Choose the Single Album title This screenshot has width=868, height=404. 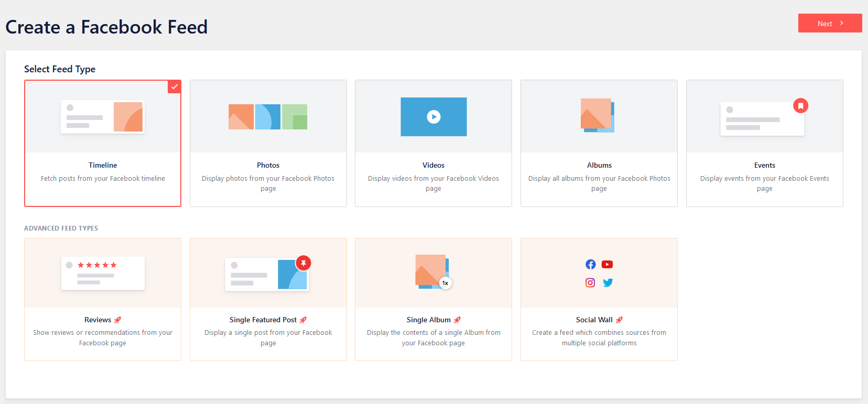pos(429,320)
